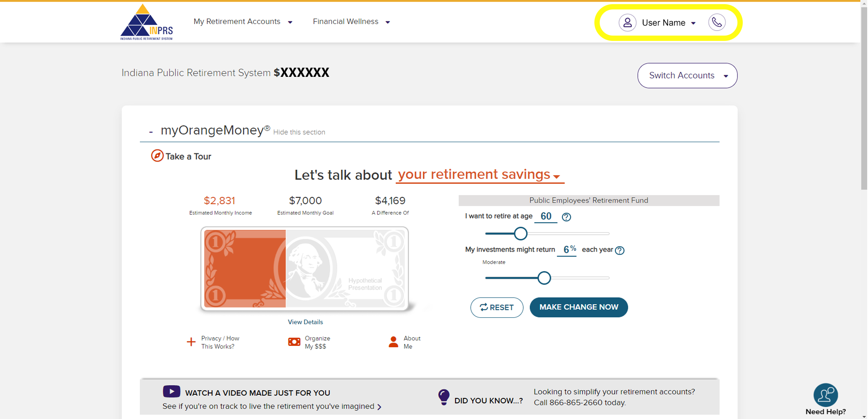
Task: Click the Make Change Now button
Action: [578, 307]
